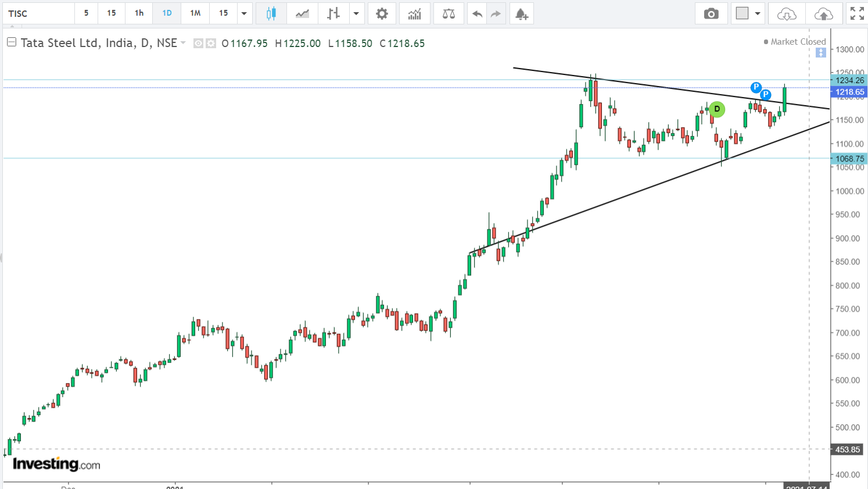Open the layout options dropdown arrow
The image size is (868, 489).
click(x=758, y=13)
